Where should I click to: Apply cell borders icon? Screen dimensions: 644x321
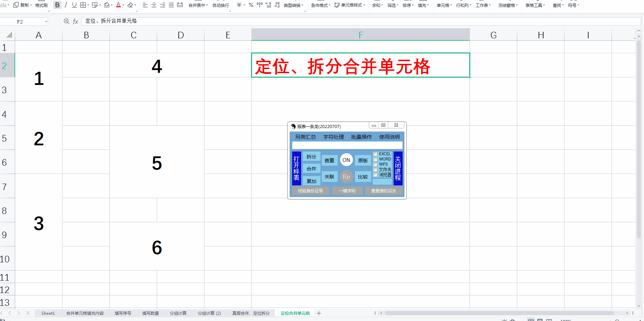[83, 5]
